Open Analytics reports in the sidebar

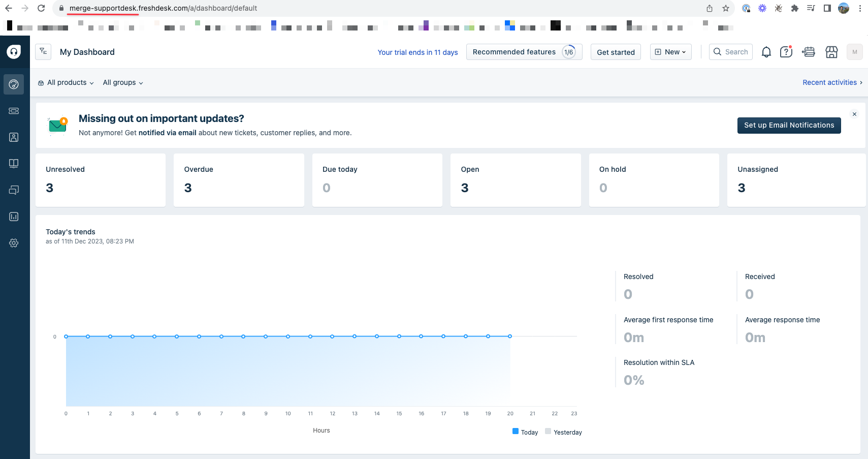pos(14,217)
